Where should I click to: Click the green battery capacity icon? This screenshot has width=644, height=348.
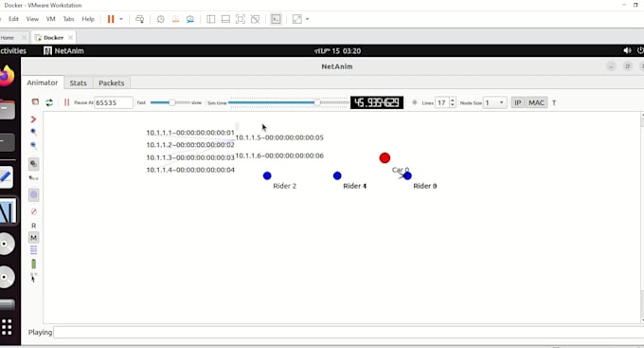(34, 264)
